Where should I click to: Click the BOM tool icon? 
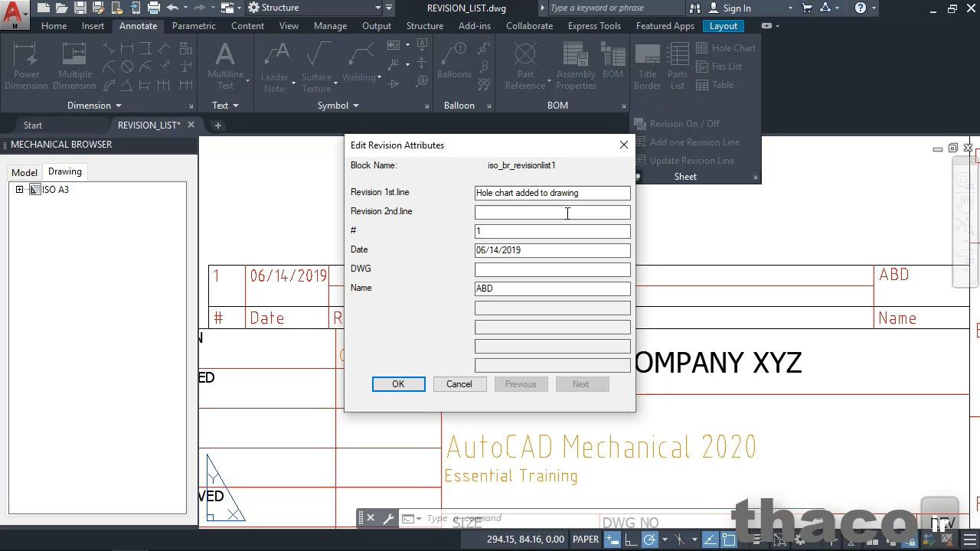click(612, 61)
